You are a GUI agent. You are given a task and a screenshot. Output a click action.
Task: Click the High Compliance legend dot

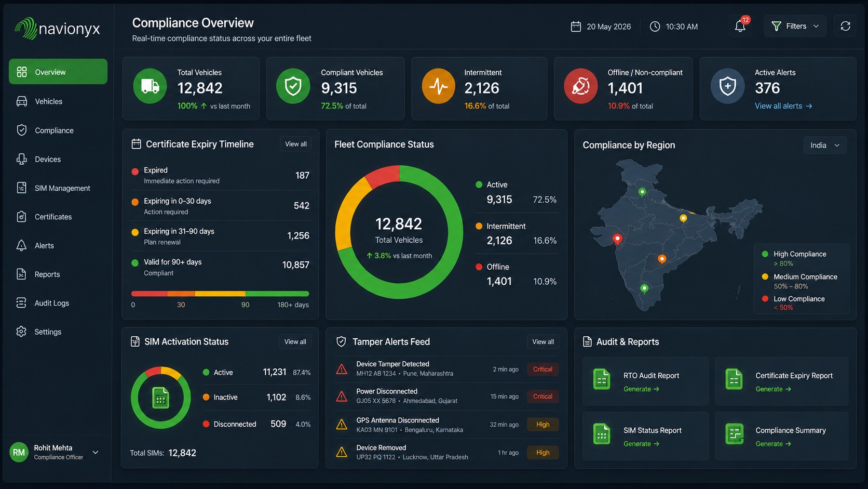tap(765, 254)
